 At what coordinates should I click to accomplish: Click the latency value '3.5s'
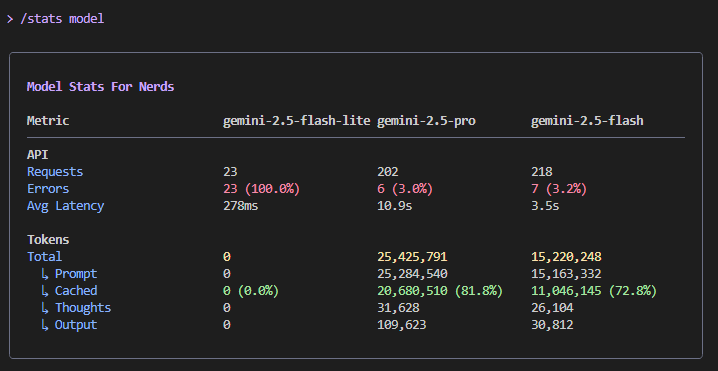tap(545, 206)
